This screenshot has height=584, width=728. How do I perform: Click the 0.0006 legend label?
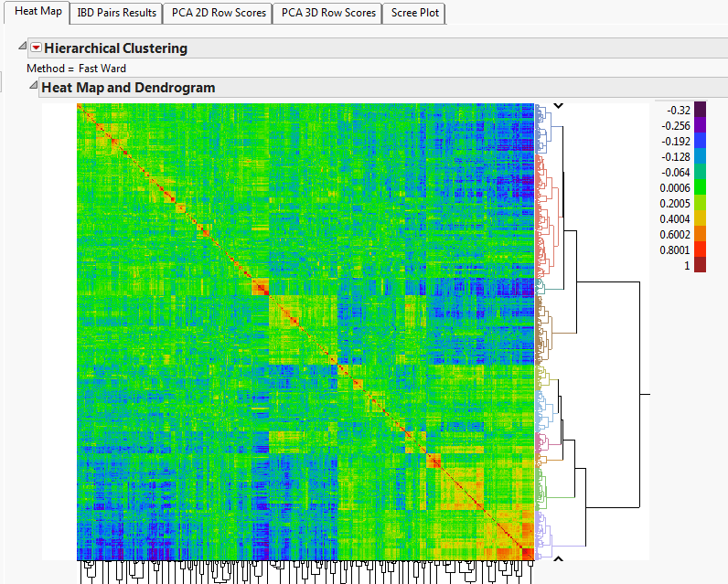[675, 188]
